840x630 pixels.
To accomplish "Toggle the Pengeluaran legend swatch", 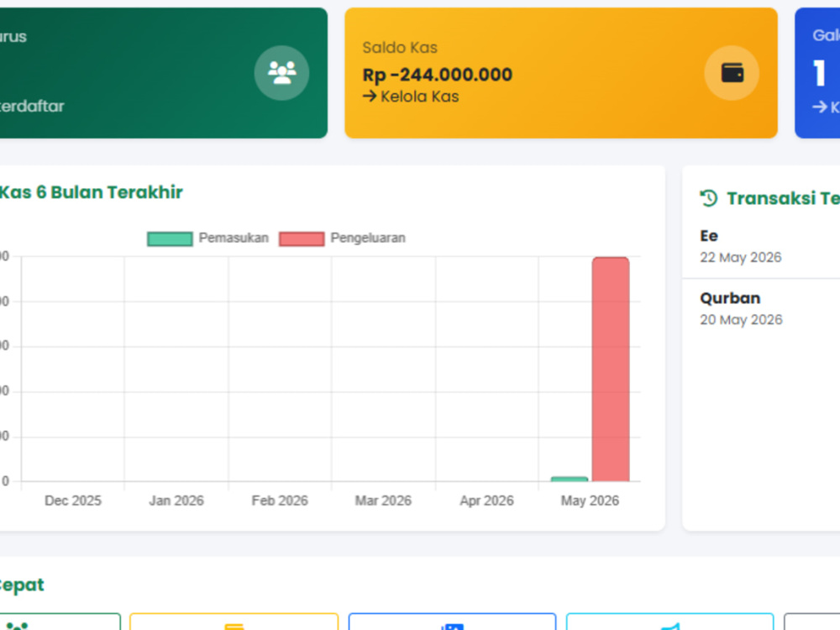I will point(302,239).
